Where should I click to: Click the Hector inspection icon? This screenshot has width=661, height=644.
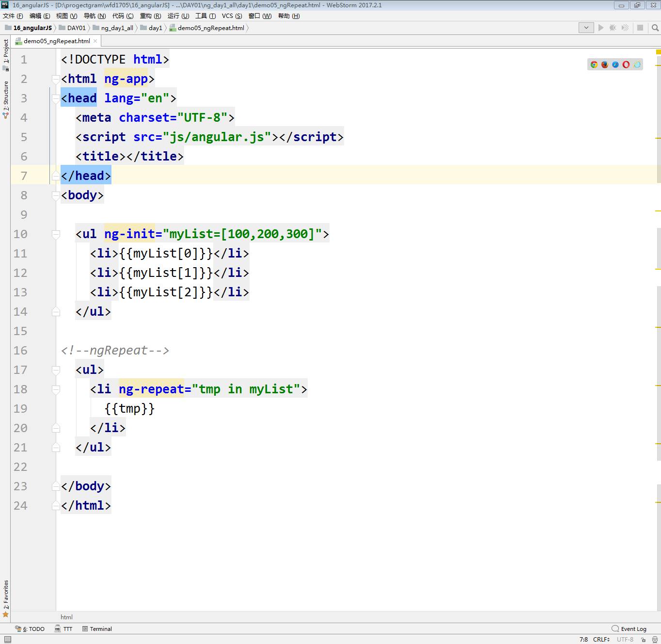655,640
